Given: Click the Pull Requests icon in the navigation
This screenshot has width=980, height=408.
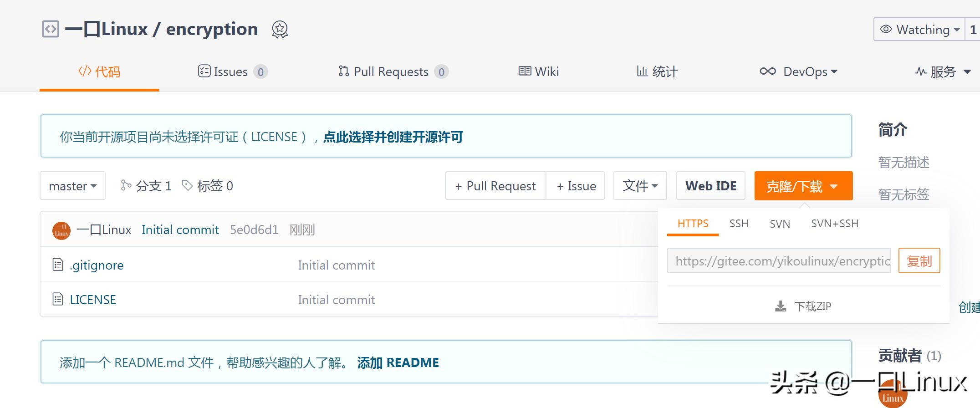Looking at the screenshot, I should pos(344,71).
